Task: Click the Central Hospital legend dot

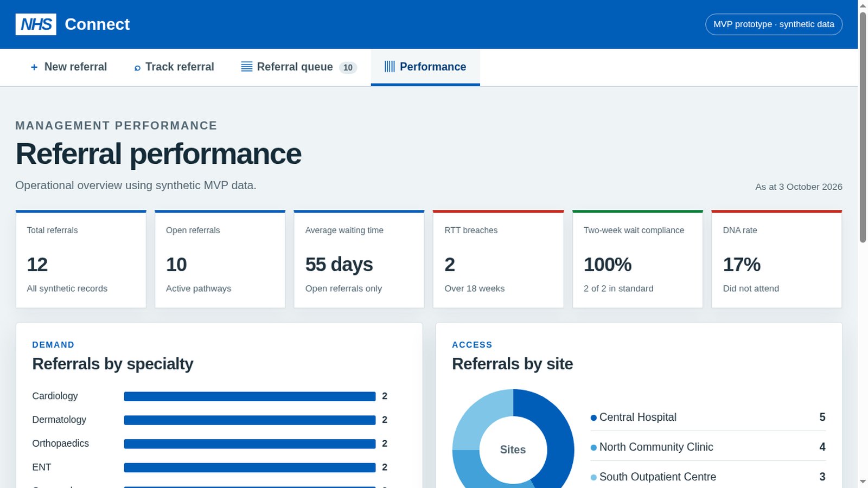Action: click(593, 418)
